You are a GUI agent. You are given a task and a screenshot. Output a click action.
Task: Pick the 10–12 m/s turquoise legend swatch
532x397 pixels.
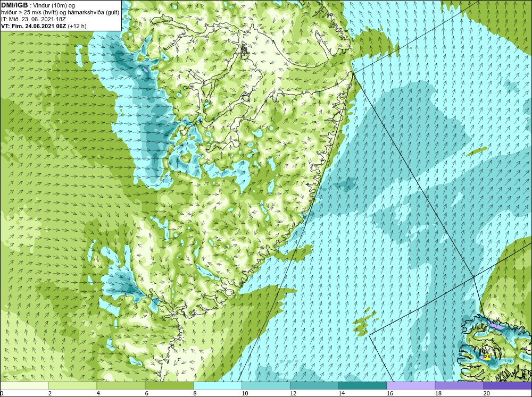click(x=265, y=385)
